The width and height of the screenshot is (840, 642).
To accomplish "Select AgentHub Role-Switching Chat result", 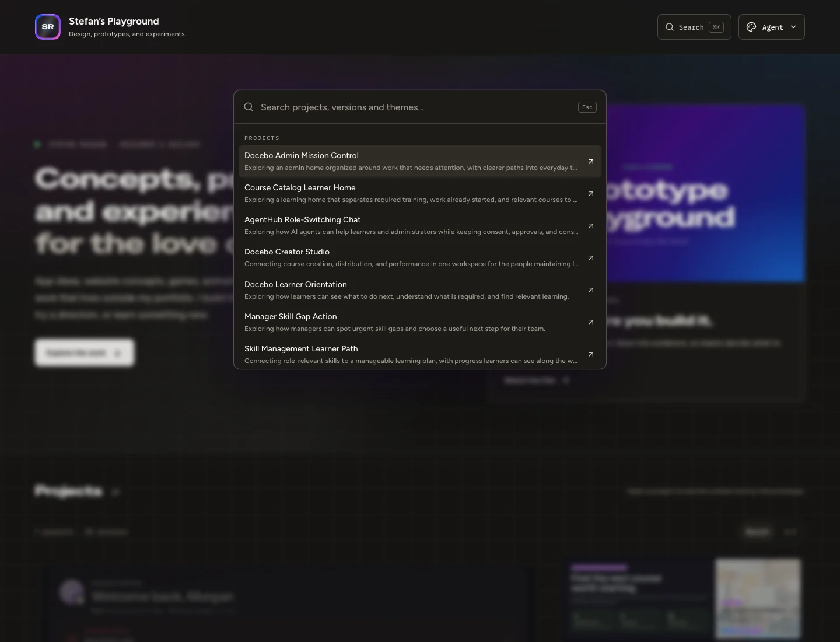I will (x=419, y=225).
